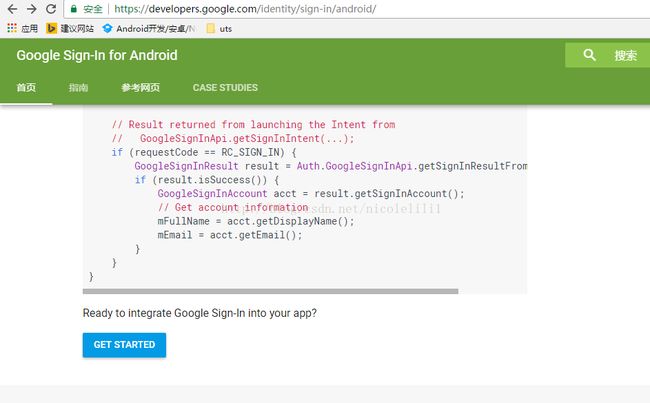Viewport: 650px width, 403px height.
Task: Open the Android开发 bookmark
Action: click(x=149, y=28)
